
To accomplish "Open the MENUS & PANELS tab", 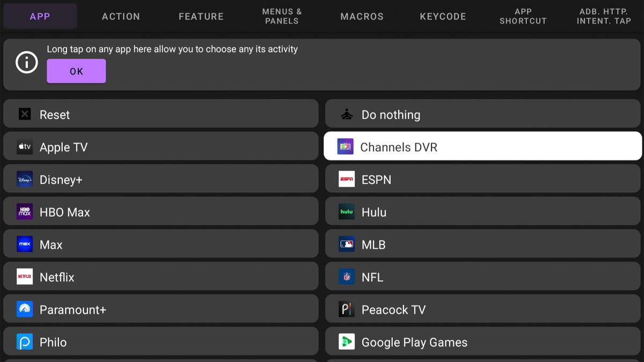I will point(282,16).
